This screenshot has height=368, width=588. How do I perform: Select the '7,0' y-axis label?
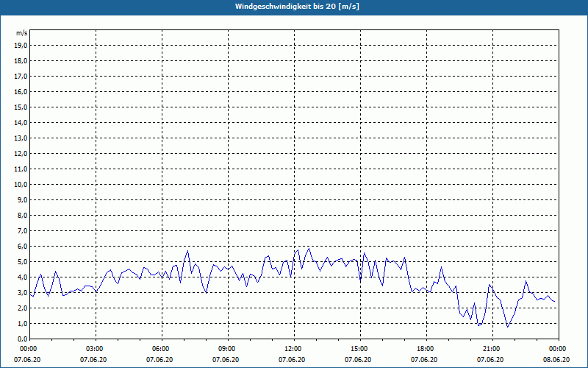click(x=22, y=230)
